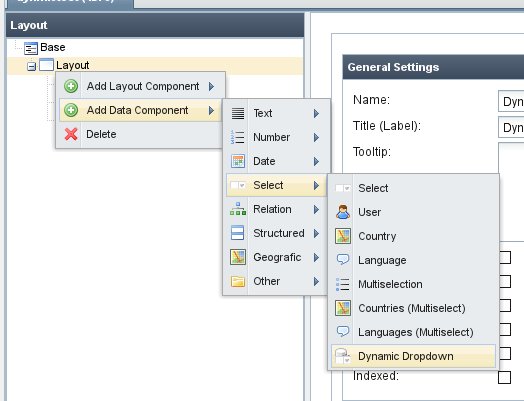The width and height of the screenshot is (524, 401).
Task: Click the green plus icon for Add Data Component
Action: [71, 110]
